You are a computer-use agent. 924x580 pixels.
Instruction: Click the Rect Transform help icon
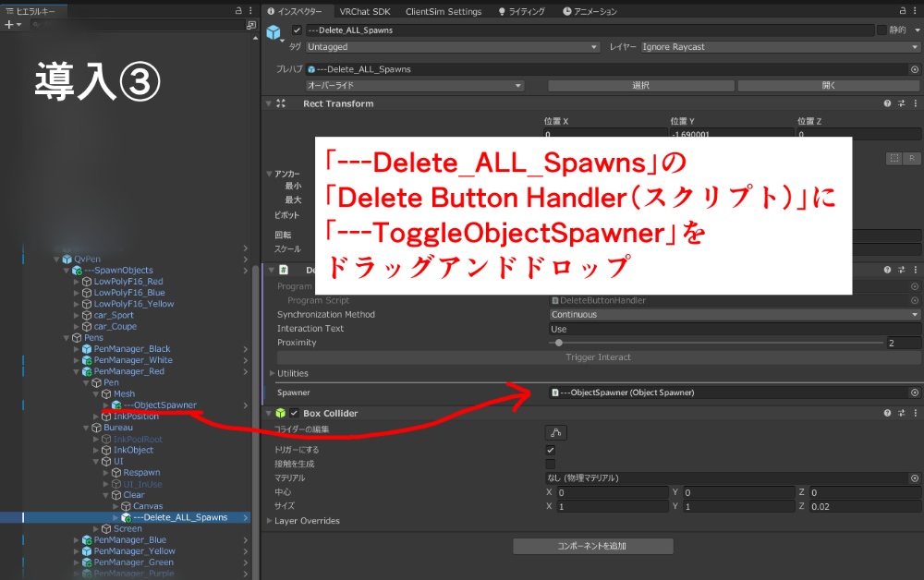[x=887, y=103]
